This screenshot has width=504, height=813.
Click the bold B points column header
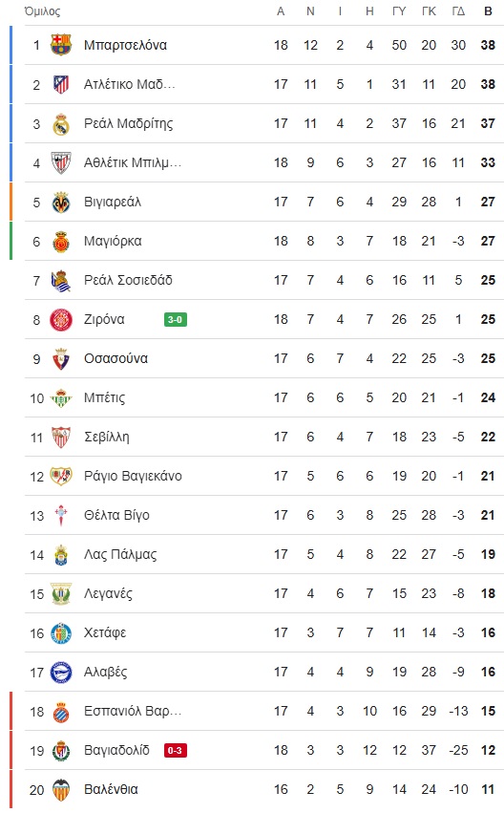pos(488,11)
